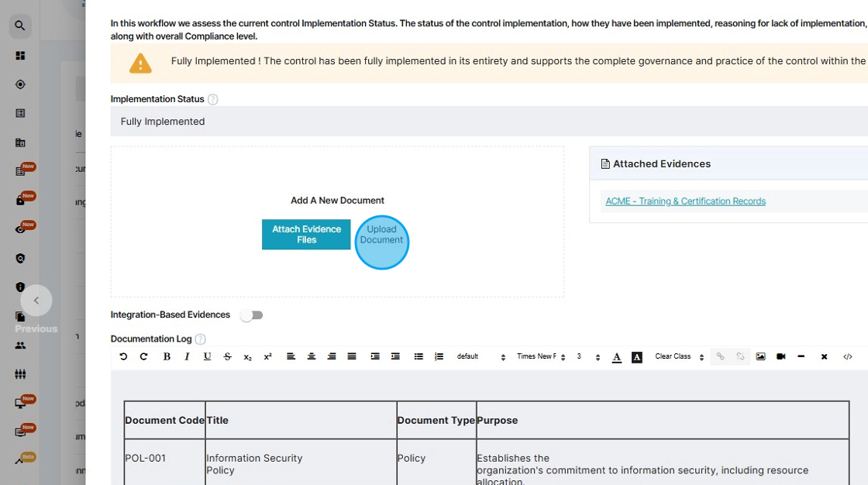The width and height of the screenshot is (868, 485).
Task: Insert a video into the Documentation Log
Action: point(781,356)
